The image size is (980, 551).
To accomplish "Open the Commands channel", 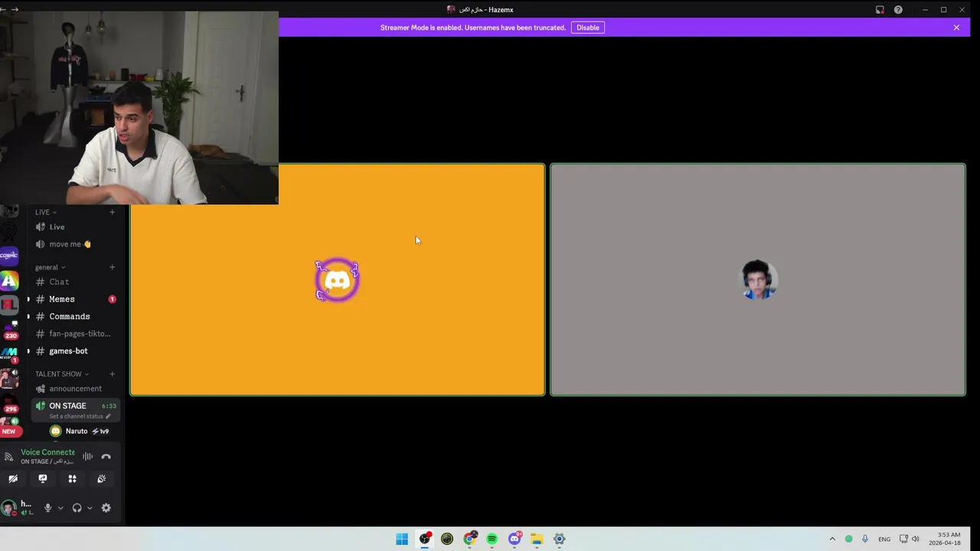I will 75,316.
